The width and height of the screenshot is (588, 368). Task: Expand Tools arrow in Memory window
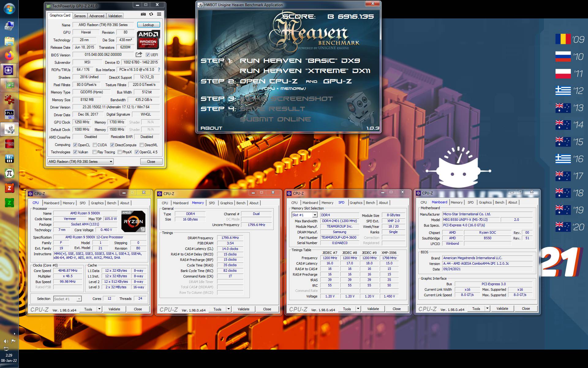[x=229, y=309]
